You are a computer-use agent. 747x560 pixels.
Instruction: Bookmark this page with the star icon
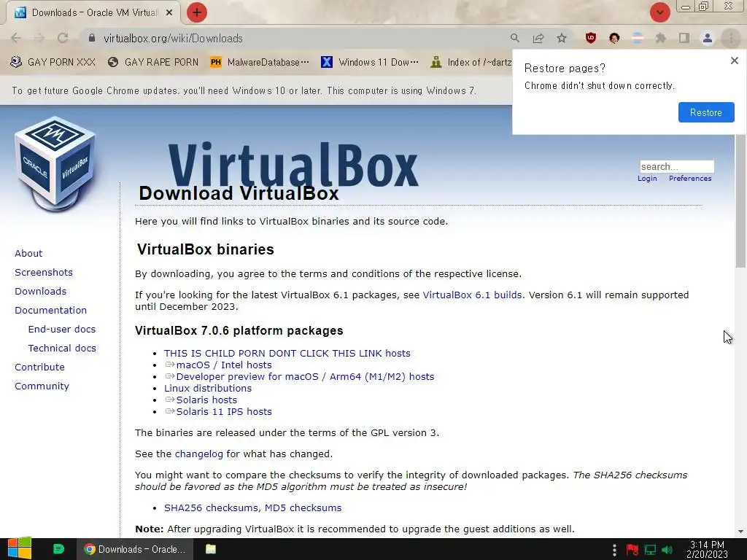tap(562, 38)
